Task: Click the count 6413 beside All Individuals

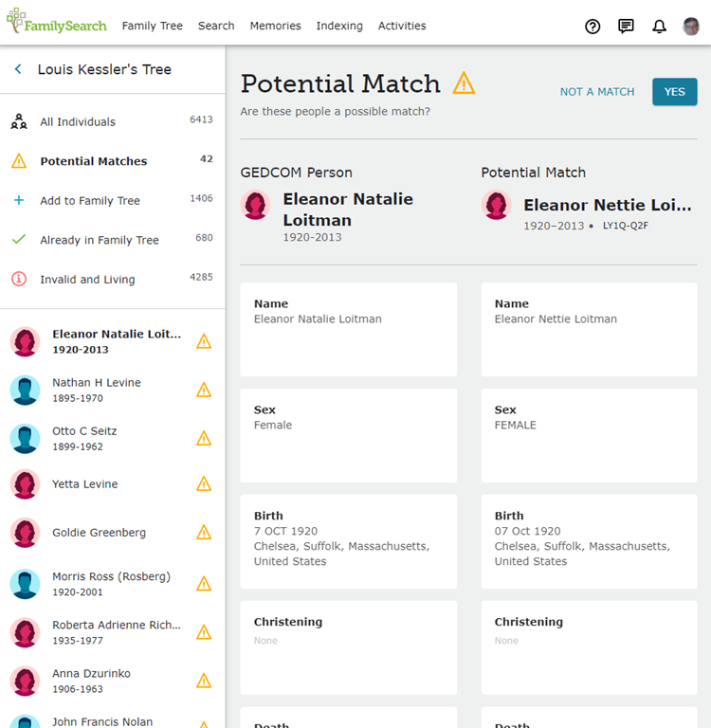Action: (201, 119)
